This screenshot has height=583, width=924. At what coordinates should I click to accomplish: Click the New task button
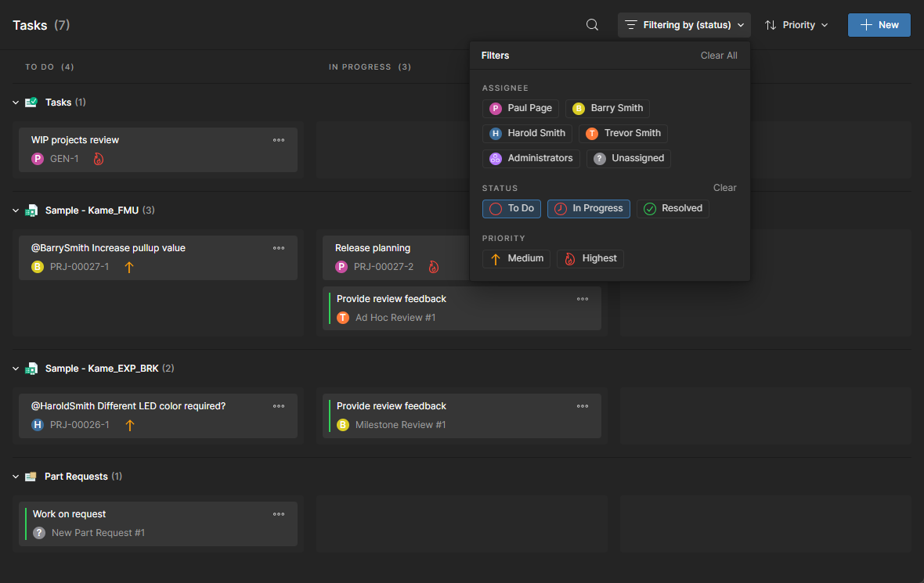(x=879, y=25)
